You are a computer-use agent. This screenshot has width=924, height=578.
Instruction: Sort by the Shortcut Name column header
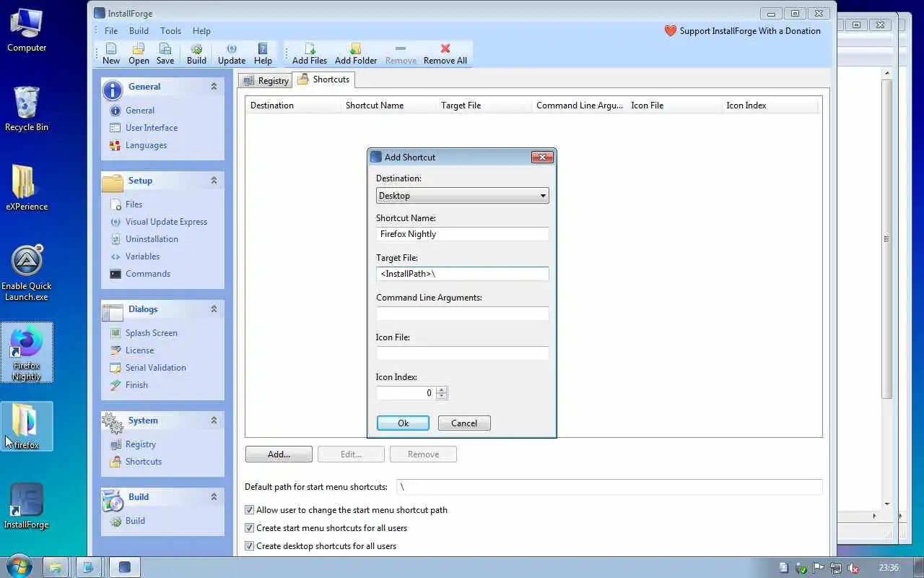(x=388, y=105)
